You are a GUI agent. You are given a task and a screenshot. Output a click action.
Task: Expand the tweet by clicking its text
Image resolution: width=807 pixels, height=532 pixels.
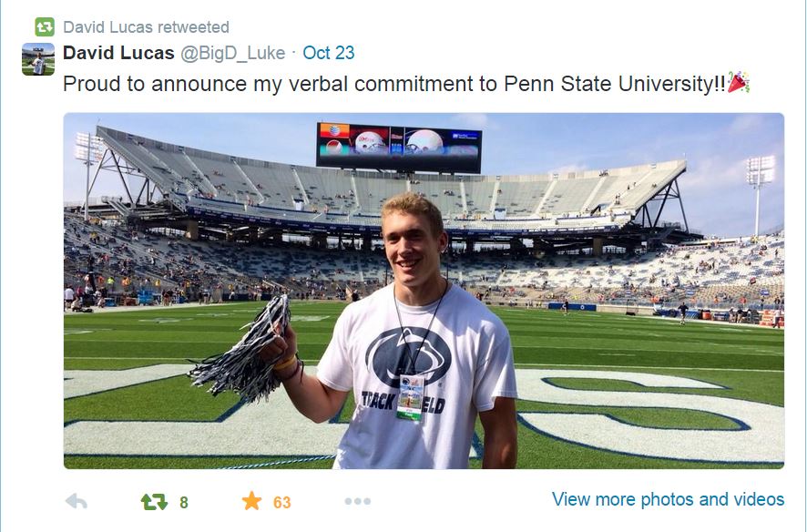pyautogui.click(x=392, y=83)
